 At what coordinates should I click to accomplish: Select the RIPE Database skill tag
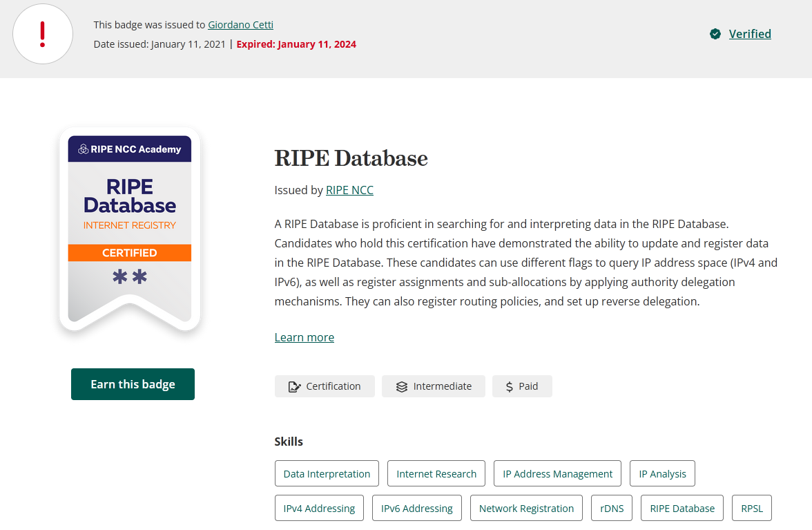682,509
